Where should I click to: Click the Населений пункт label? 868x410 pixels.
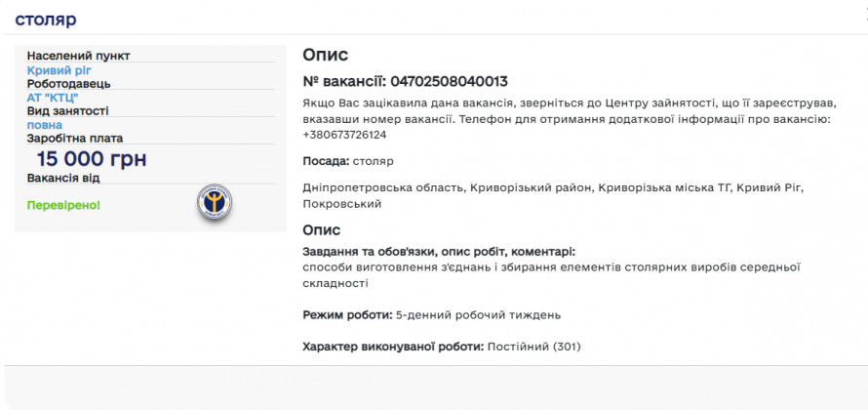coord(78,56)
